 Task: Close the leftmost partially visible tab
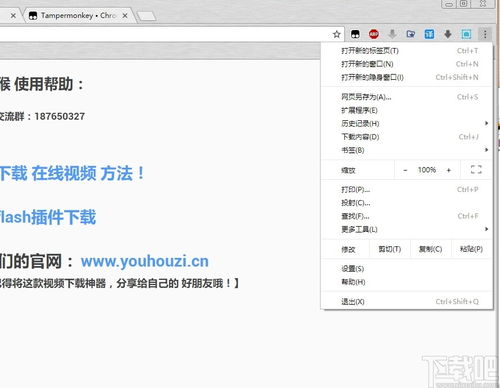click(x=13, y=15)
